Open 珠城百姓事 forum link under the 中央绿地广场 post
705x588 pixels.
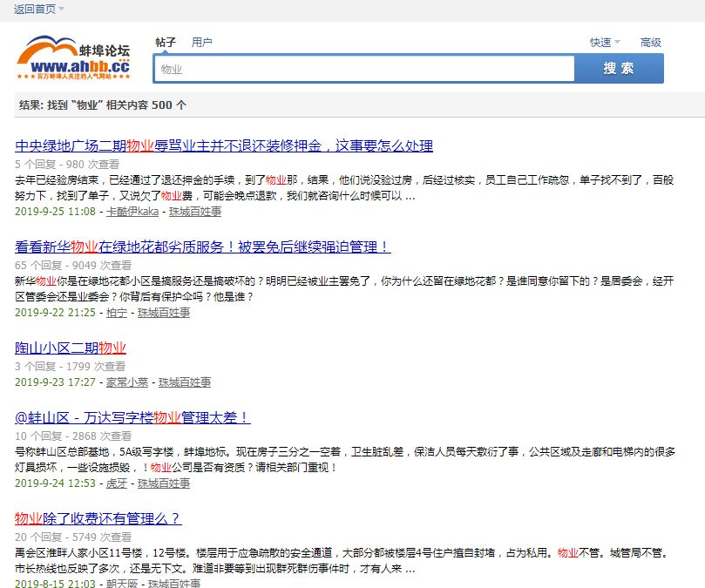[x=195, y=212]
